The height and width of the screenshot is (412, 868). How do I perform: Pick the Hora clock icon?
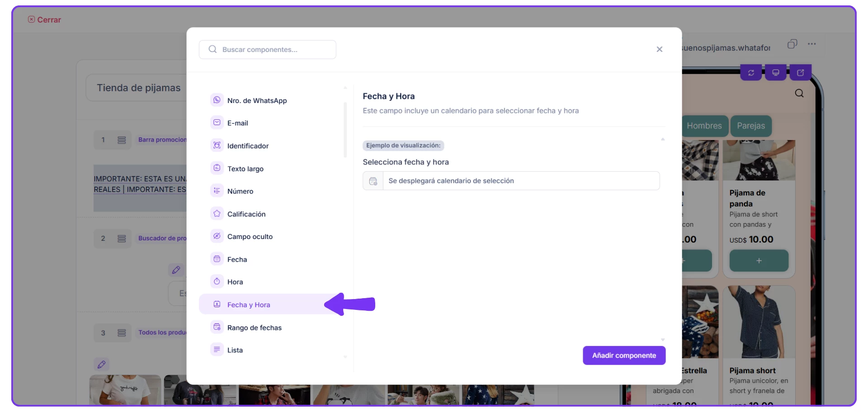[217, 281]
